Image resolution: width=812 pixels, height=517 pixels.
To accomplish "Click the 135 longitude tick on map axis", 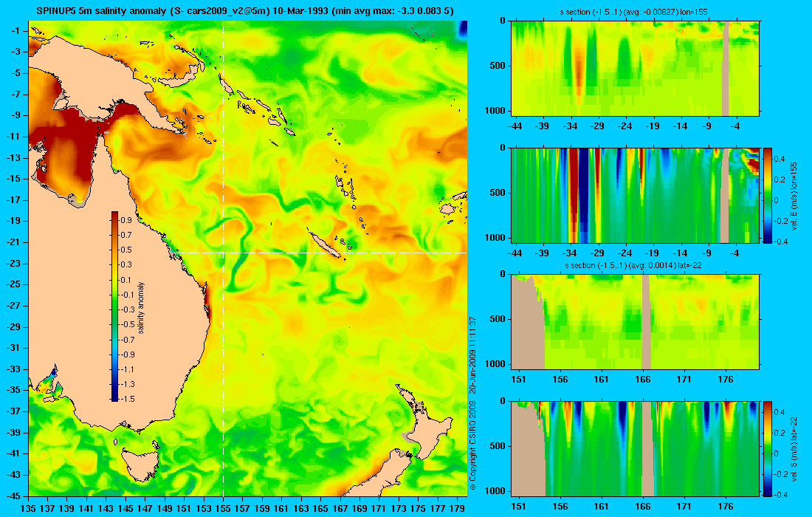I will 28,509.
